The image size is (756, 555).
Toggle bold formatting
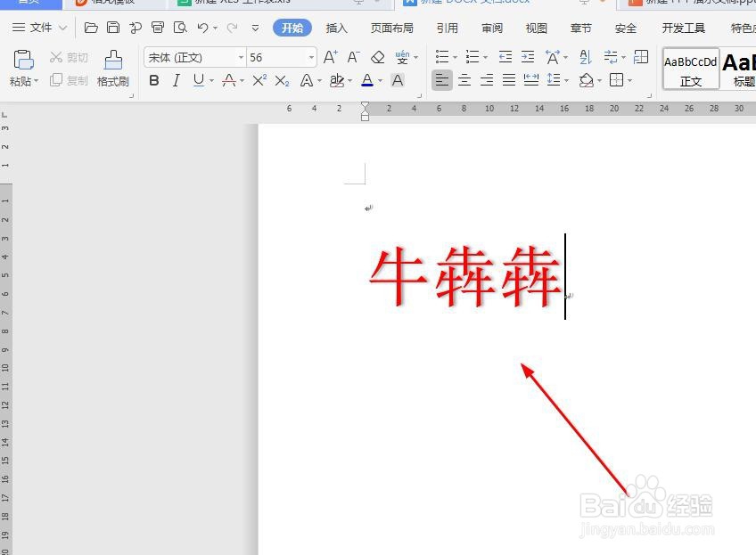(x=153, y=80)
